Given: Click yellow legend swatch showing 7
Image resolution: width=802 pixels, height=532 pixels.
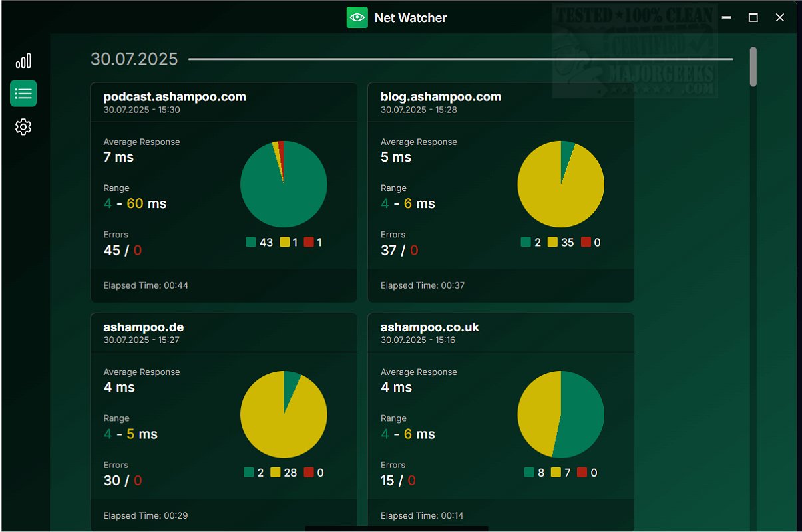Looking at the screenshot, I should (x=556, y=472).
